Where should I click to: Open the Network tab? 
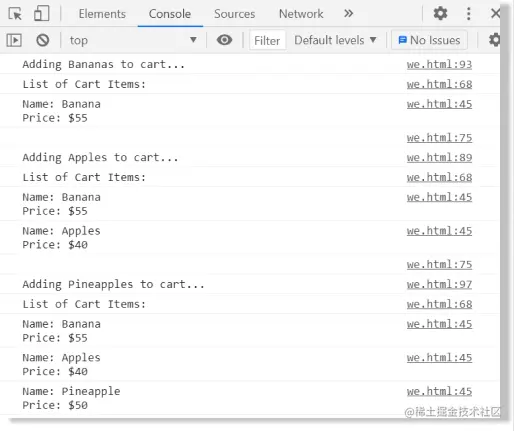301,14
